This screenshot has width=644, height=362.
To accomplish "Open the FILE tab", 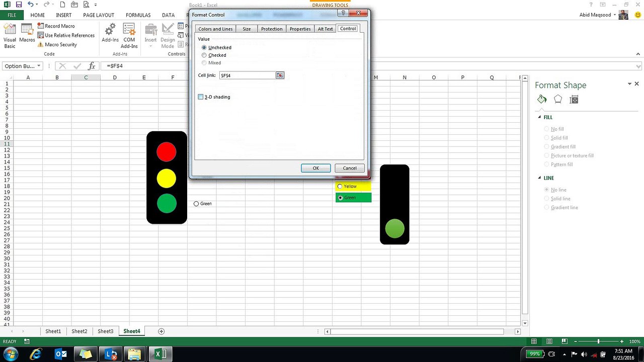I will click(x=12, y=15).
